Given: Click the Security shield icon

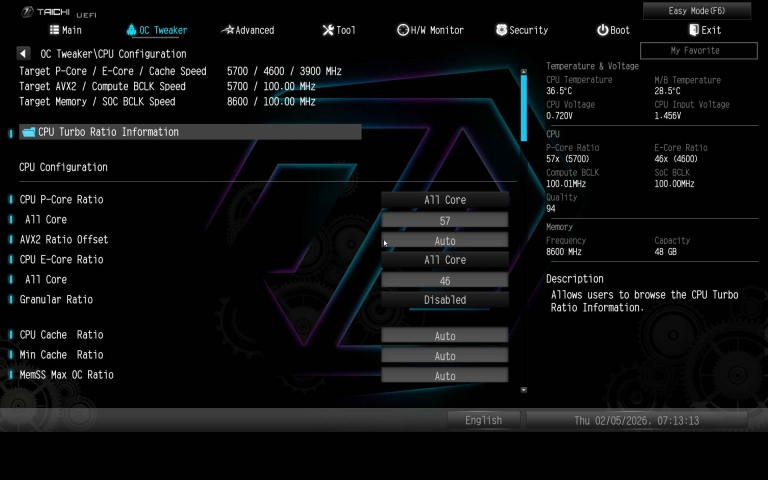Looking at the screenshot, I should [x=501, y=30].
